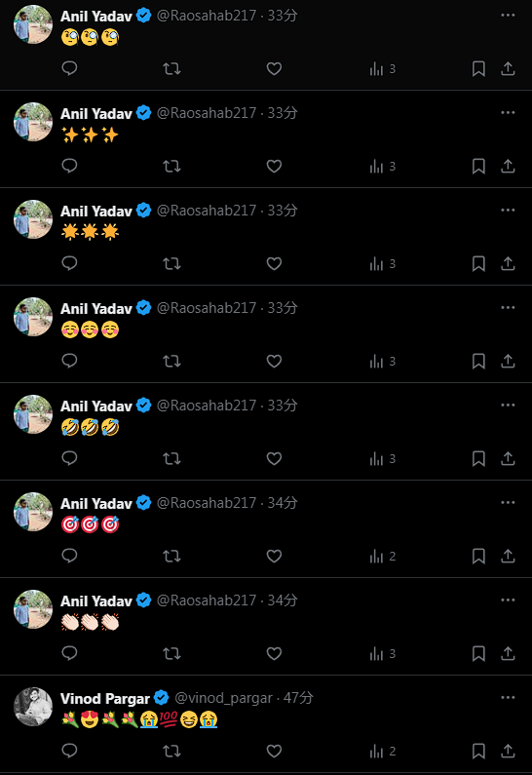Share the clapping hands emoji tweet

[x=508, y=653]
